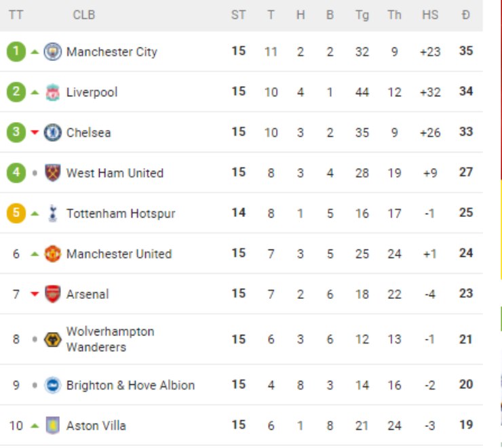Click the Chelsea club badge
The image size is (502, 448).
click(x=52, y=132)
